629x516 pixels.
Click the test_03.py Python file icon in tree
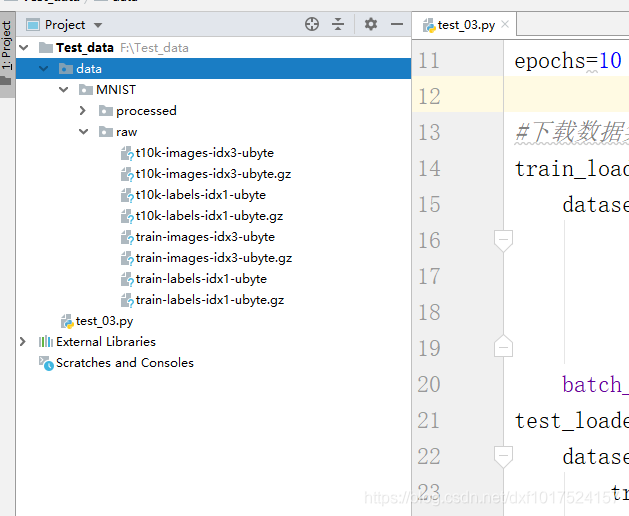point(67,321)
